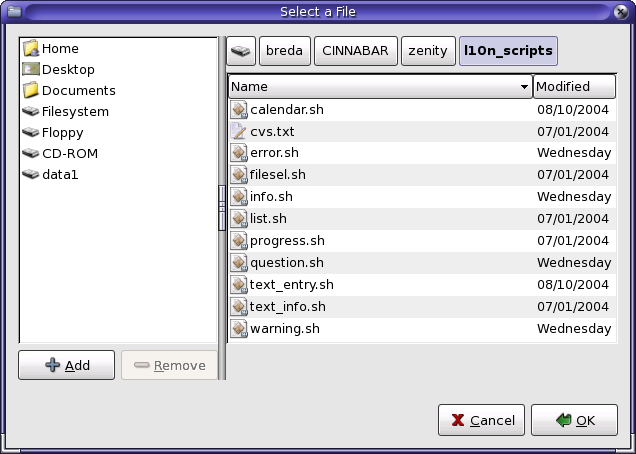Click the Floppy drive icon

pos(30,133)
